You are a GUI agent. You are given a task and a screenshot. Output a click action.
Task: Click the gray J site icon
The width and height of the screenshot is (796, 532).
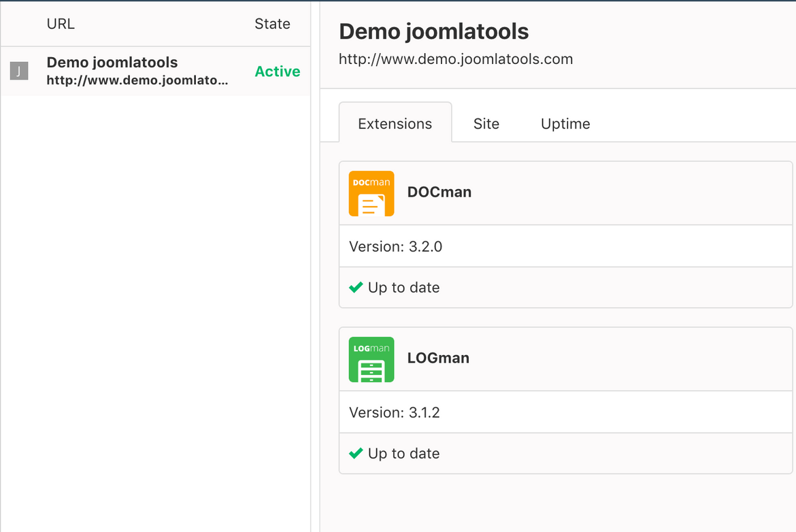pyautogui.click(x=19, y=71)
